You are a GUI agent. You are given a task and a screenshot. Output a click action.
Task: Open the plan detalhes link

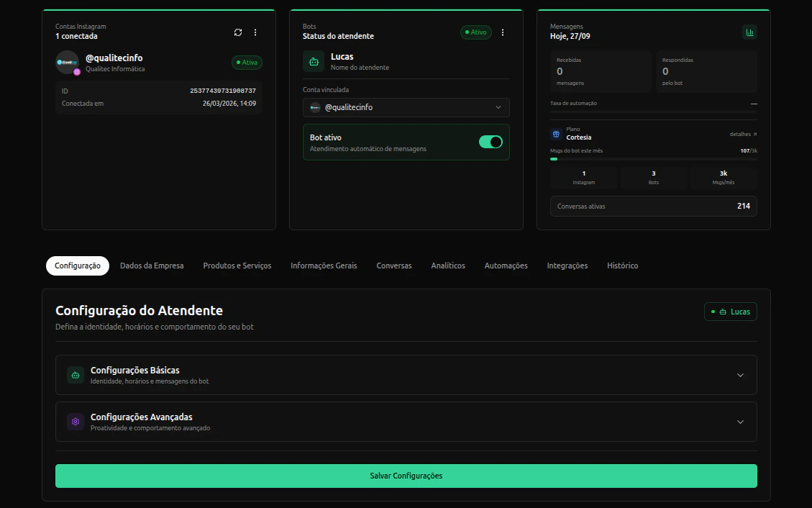point(743,134)
